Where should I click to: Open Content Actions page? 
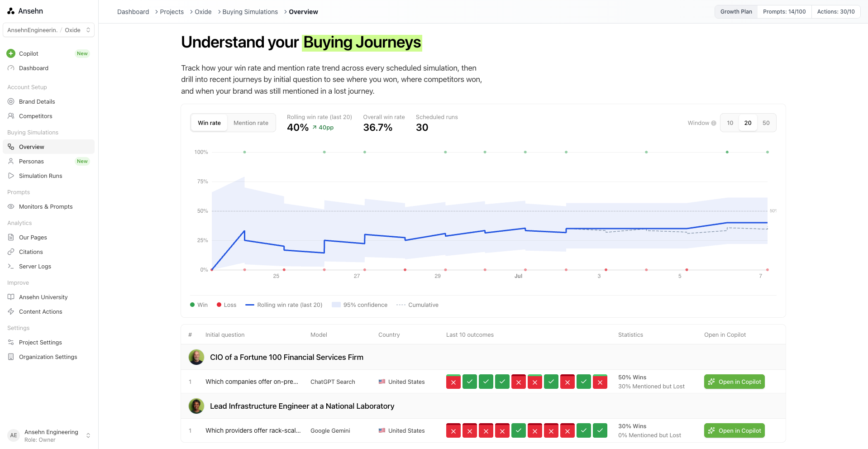[x=49, y=311]
